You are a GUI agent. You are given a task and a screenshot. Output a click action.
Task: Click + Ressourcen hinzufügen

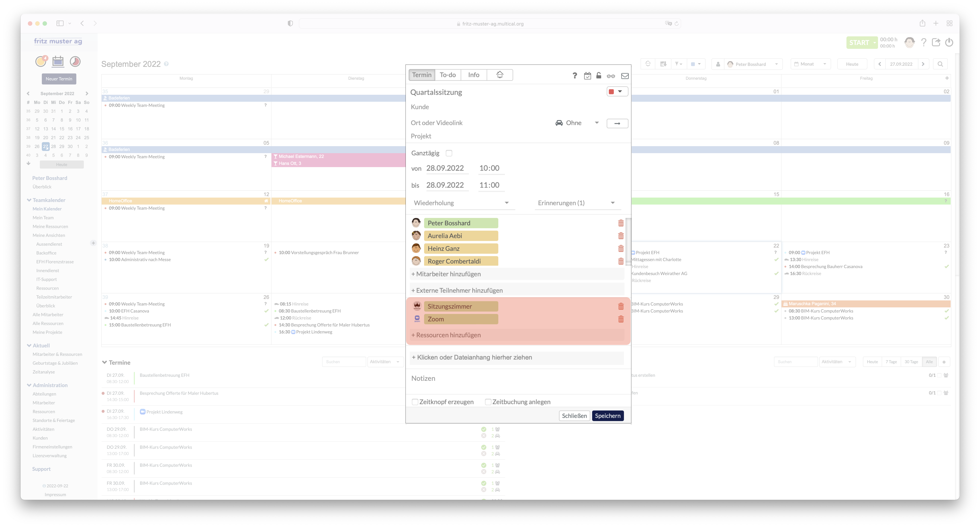tap(517, 335)
